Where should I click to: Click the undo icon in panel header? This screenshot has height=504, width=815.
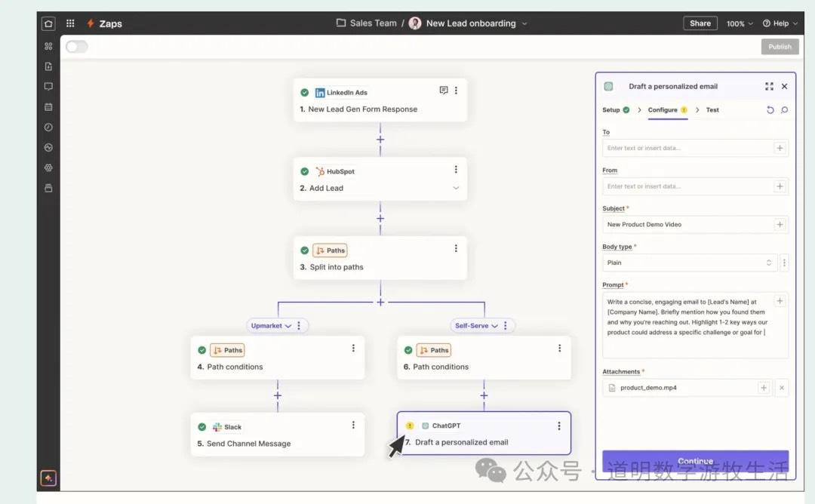(x=770, y=110)
